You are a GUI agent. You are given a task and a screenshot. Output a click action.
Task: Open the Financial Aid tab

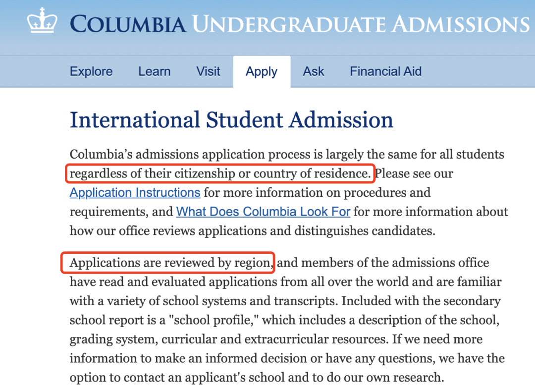[x=386, y=71]
